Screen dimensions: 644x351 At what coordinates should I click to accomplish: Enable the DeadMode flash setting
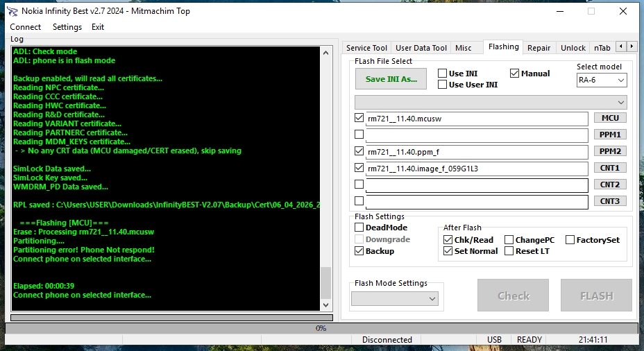(359, 228)
